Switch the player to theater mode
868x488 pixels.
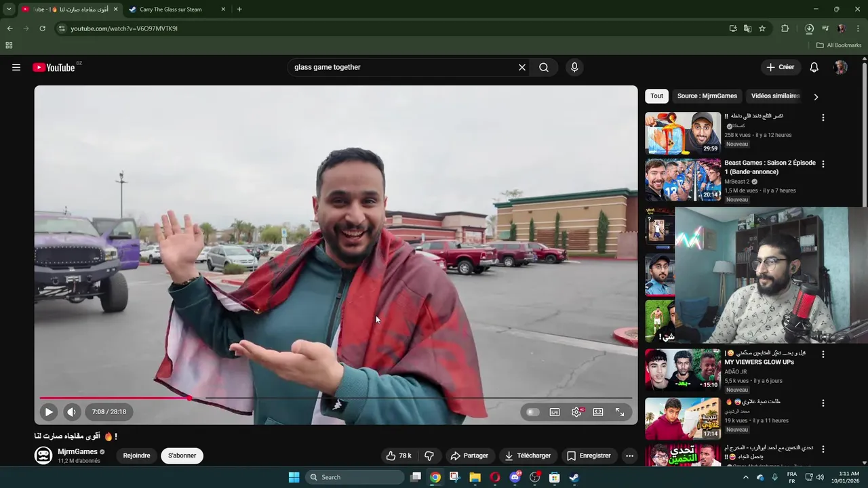pyautogui.click(x=598, y=411)
